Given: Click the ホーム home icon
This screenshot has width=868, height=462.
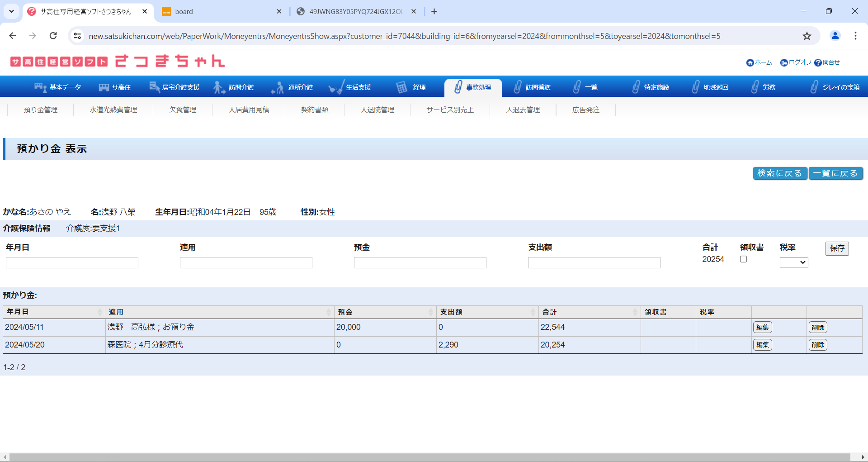Looking at the screenshot, I should pos(750,63).
